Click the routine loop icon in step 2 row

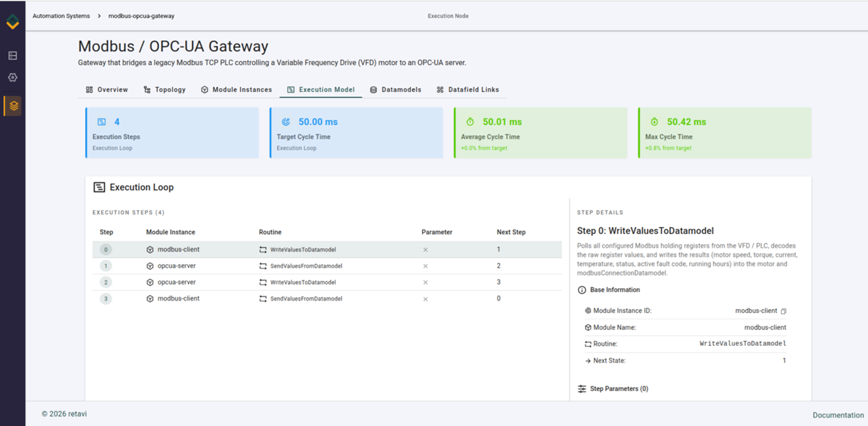coord(263,283)
